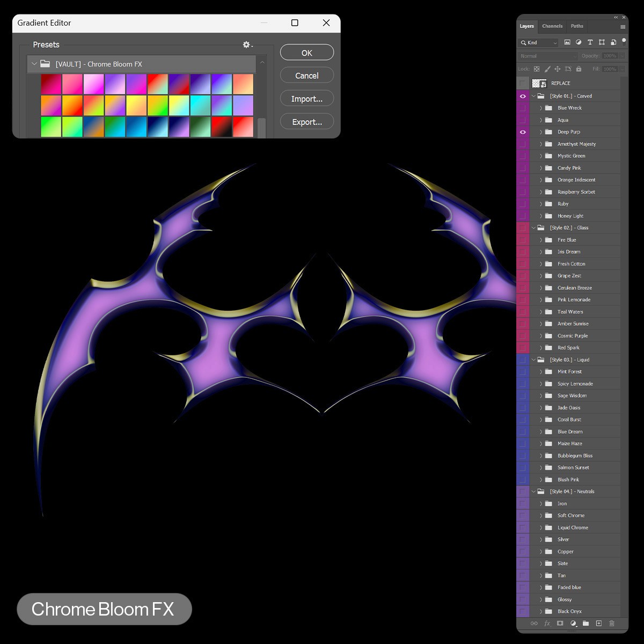Expand the Fire Blue group

(541, 240)
